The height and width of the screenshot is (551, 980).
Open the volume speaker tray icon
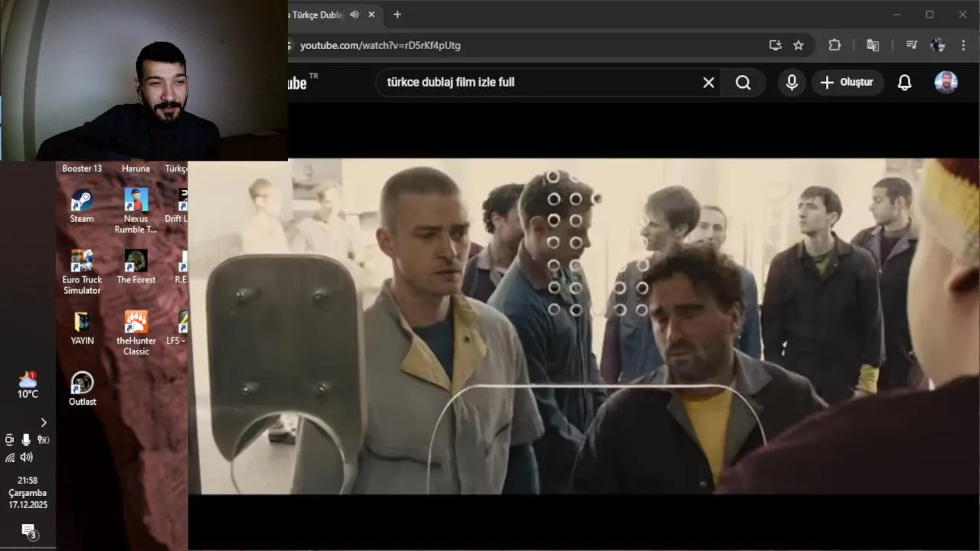click(x=27, y=457)
